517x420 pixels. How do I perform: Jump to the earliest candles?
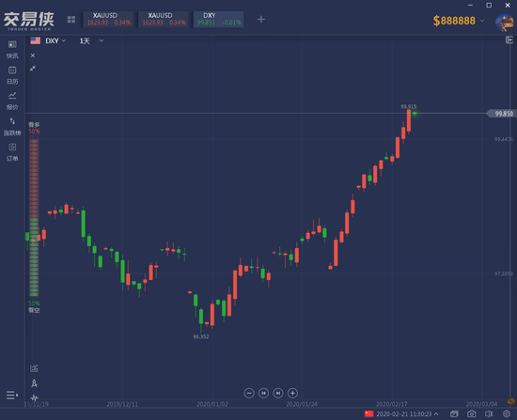point(263,393)
